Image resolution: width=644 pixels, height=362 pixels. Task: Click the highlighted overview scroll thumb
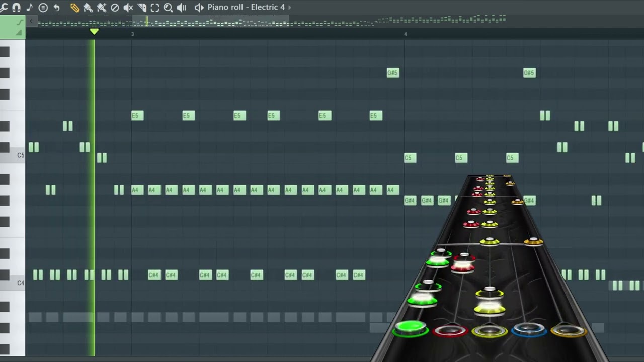point(210,21)
